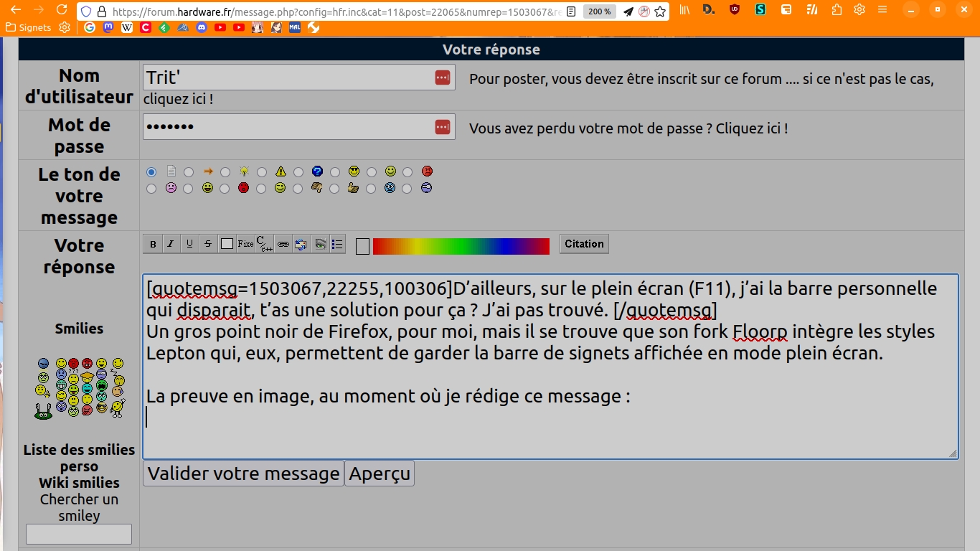Screen dimensions: 980x551
Task: Submit with Valider votre message
Action: [244, 474]
